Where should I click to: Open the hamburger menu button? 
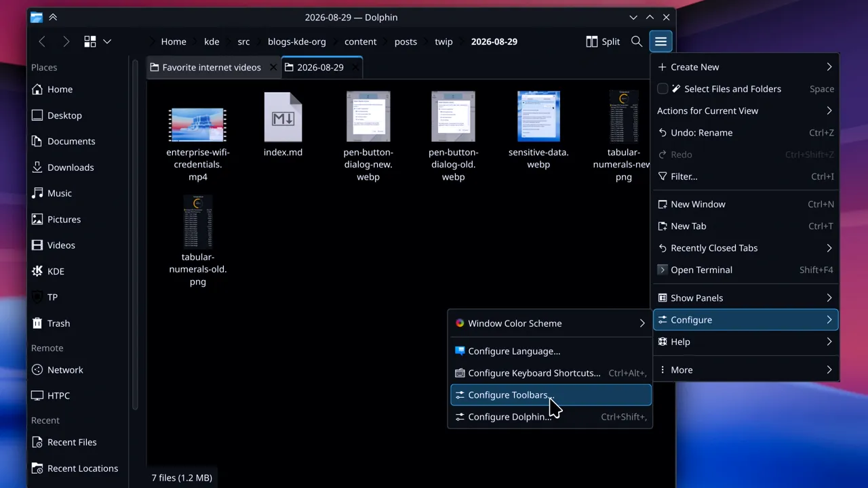point(660,41)
